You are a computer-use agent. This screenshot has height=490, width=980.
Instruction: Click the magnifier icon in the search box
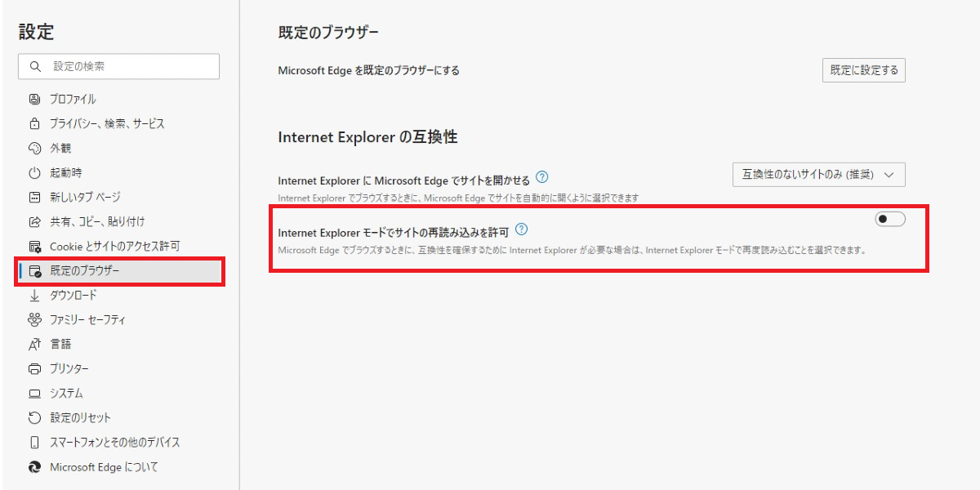point(35,66)
